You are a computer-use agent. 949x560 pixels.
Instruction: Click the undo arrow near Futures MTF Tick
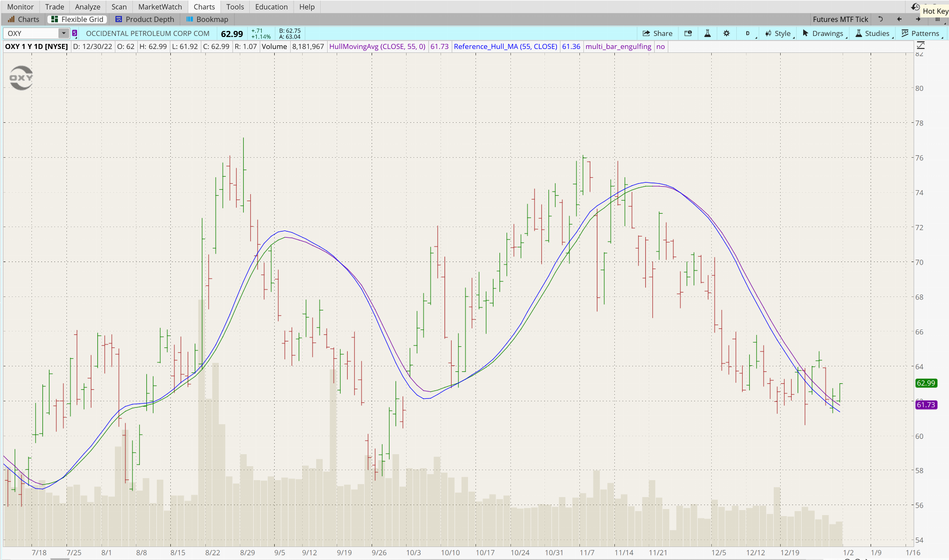pos(881,19)
